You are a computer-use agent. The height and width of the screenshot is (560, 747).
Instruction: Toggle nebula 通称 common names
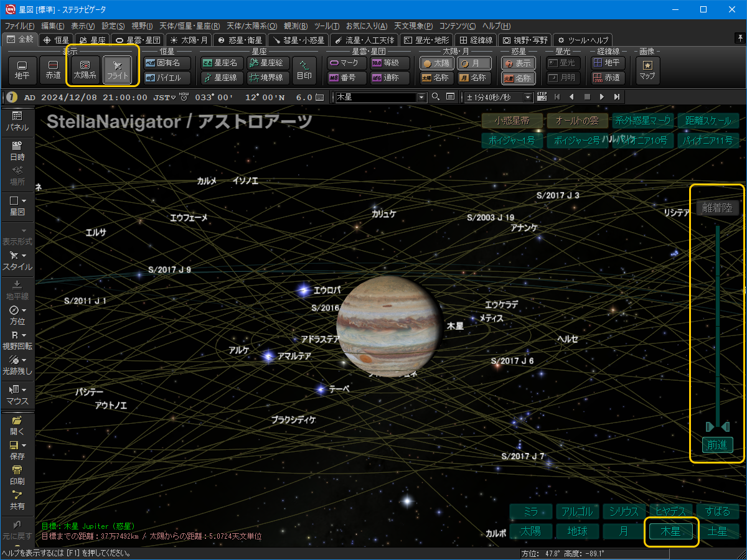pyautogui.click(x=390, y=78)
